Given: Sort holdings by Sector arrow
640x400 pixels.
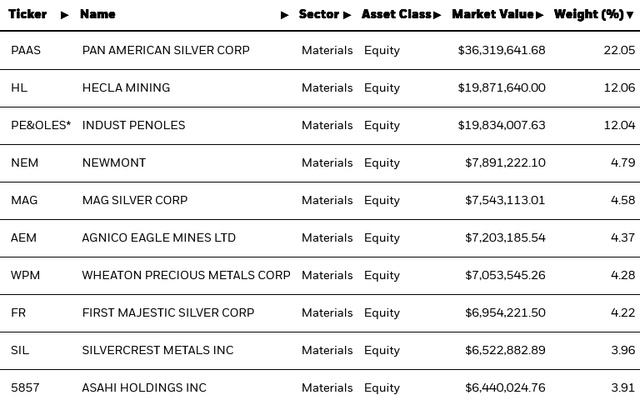Looking at the screenshot, I should (348, 15).
